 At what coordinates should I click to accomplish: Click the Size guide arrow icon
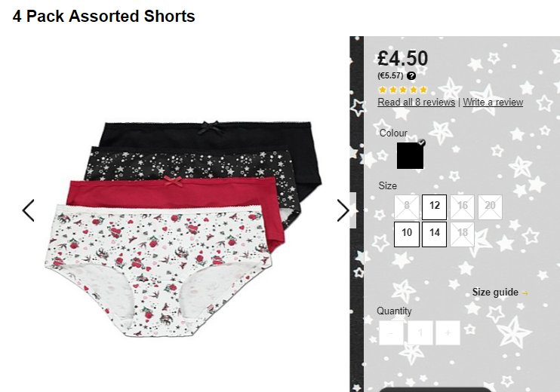[525, 293]
